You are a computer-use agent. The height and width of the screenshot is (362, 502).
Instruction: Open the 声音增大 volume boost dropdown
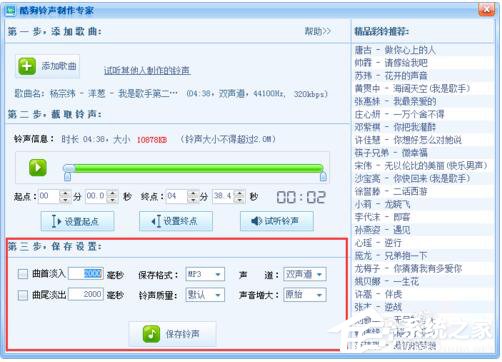[x=305, y=295]
